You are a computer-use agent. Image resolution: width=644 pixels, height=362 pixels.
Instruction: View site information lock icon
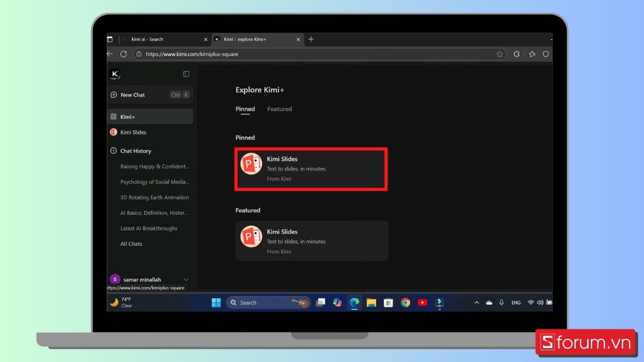pos(139,54)
